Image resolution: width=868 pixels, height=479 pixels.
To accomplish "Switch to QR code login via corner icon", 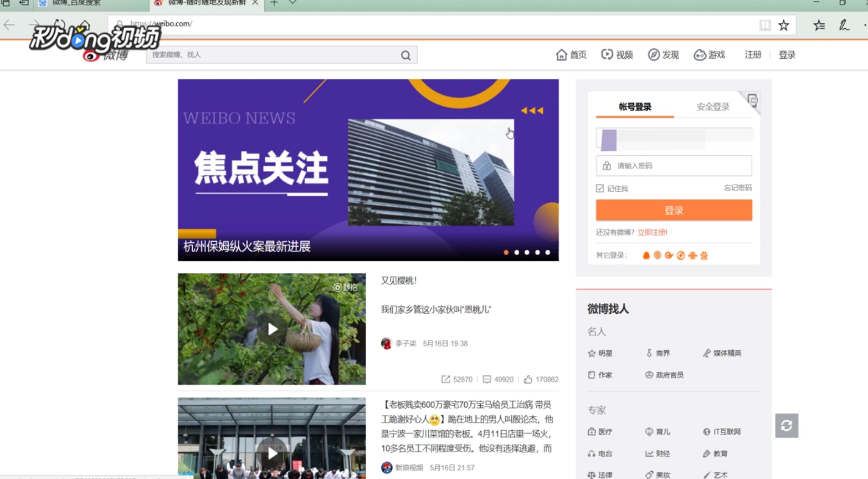I will [752, 100].
